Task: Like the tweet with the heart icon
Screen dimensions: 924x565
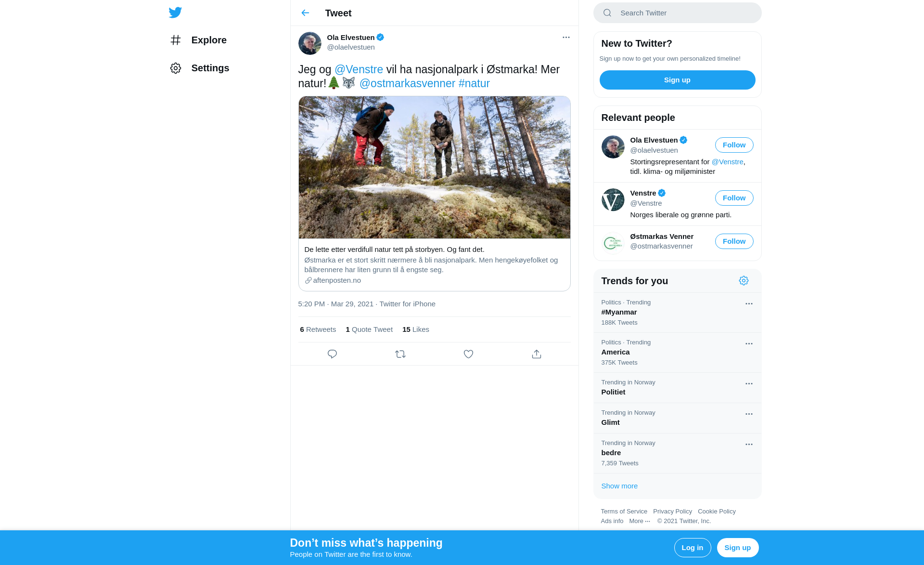Action: 468,354
